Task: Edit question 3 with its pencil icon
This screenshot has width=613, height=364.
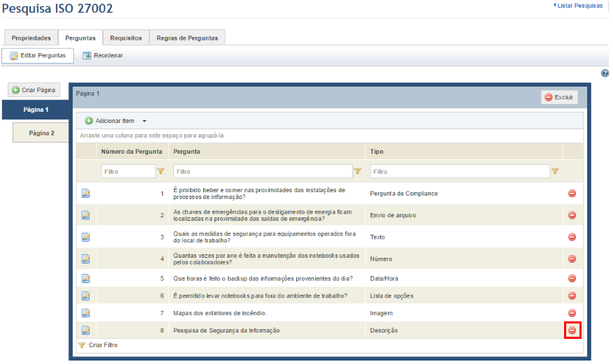Action: pos(85,237)
